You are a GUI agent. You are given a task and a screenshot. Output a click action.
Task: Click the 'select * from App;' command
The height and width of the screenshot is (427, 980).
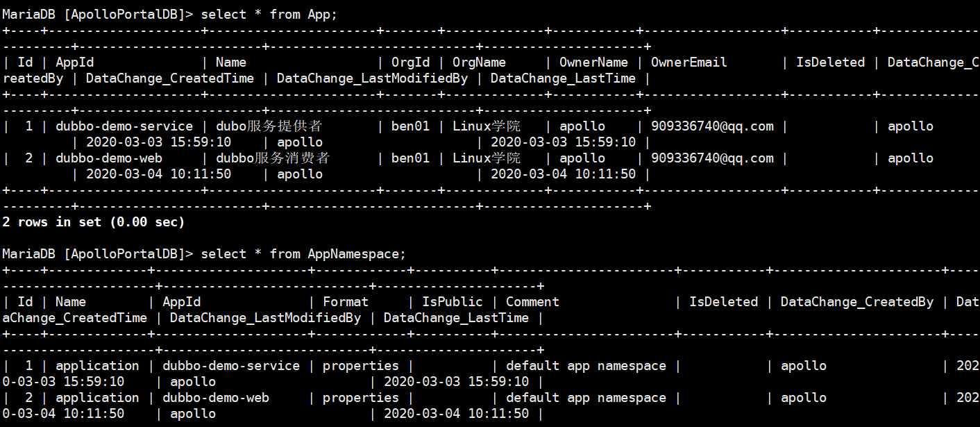pos(269,14)
